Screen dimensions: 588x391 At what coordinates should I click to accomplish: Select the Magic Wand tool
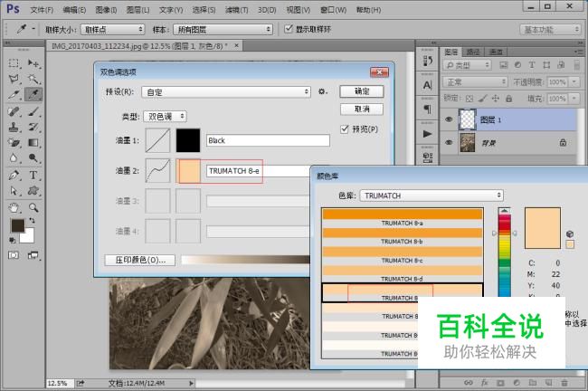pyautogui.click(x=33, y=79)
